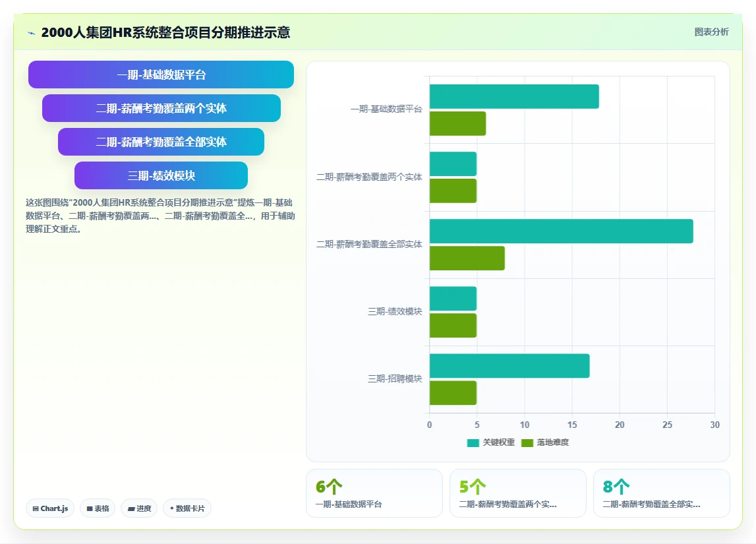Select the 三期-绩效模块 funnel stage
756x544 pixels.
point(161,175)
